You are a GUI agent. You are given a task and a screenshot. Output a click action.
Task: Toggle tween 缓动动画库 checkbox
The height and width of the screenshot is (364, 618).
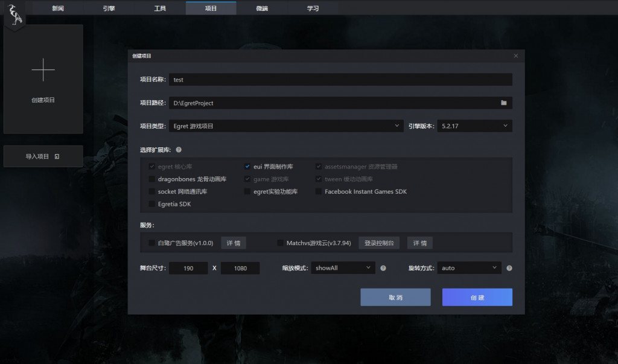tap(319, 179)
